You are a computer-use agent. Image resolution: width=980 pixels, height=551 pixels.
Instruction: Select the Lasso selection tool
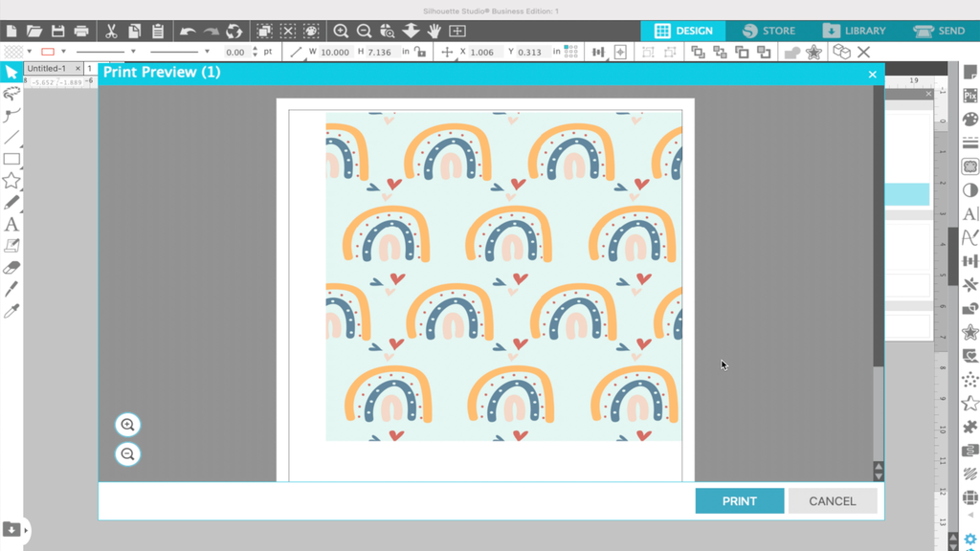[x=11, y=92]
